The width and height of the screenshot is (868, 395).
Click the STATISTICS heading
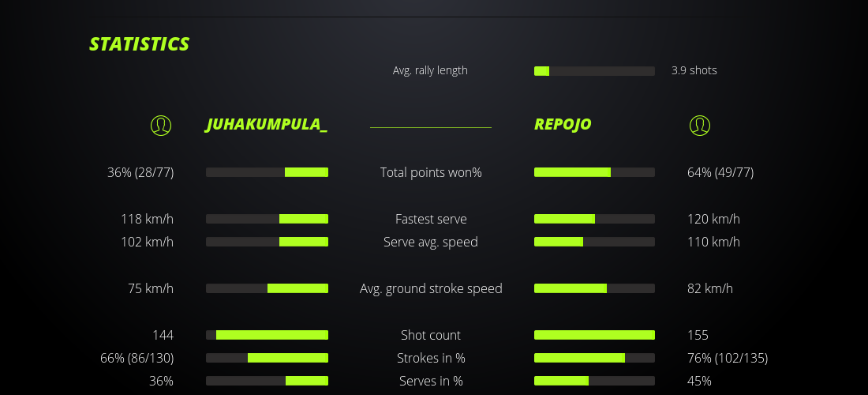[x=140, y=44]
